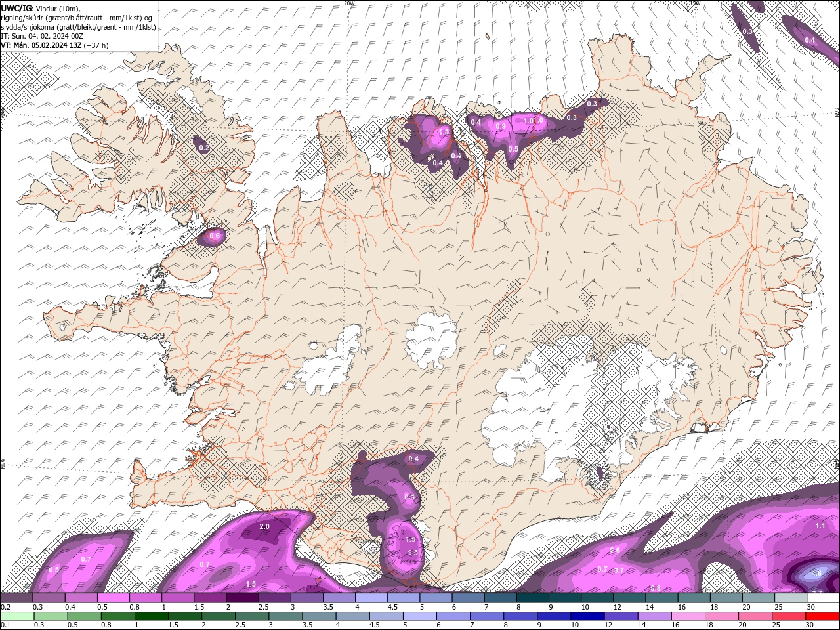Image resolution: width=840 pixels, height=630 pixels.
Task: Click the '12' label in the green legend row
Action: tap(608, 625)
